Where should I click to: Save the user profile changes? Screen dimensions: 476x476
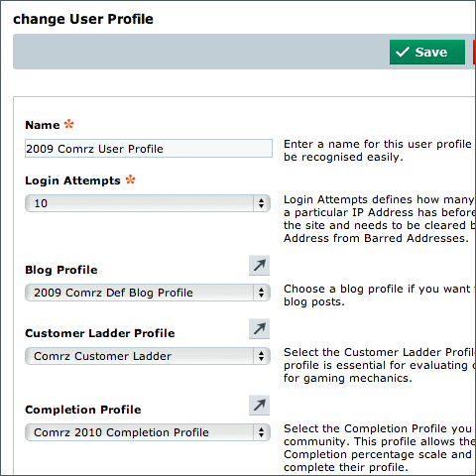click(427, 52)
